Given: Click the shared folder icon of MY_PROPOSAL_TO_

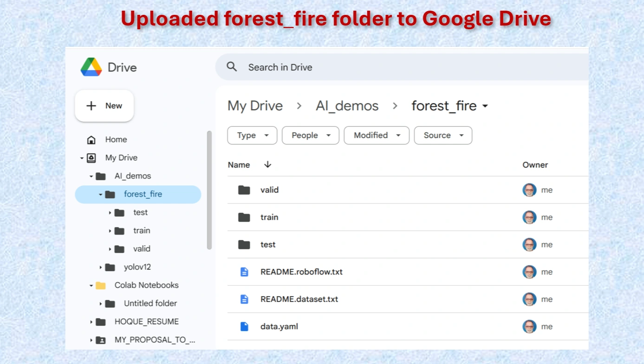Looking at the screenshot, I should 101,340.
